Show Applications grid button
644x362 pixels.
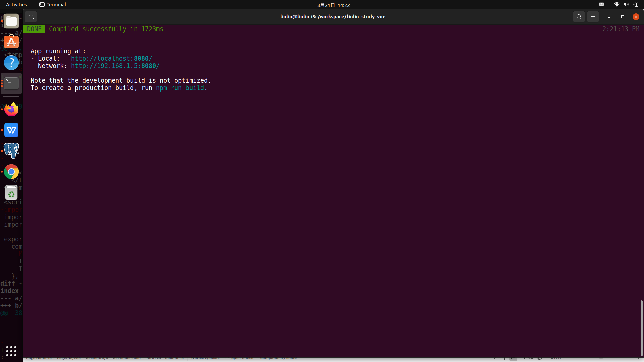(11, 351)
